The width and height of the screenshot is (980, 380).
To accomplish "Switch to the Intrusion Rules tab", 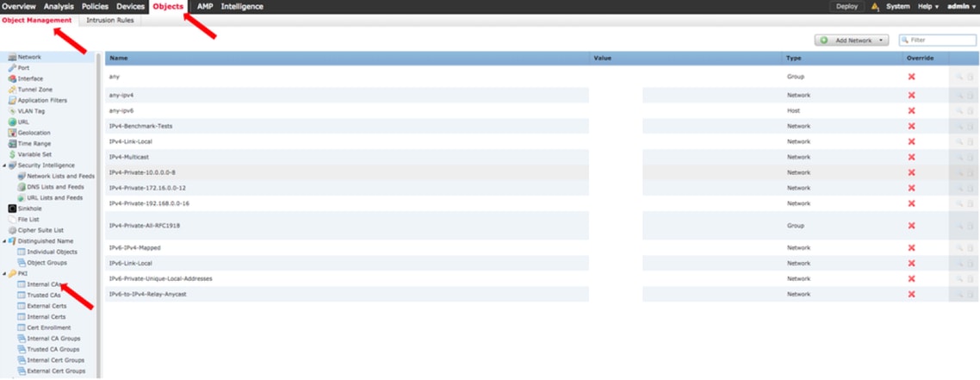I will pos(110,20).
